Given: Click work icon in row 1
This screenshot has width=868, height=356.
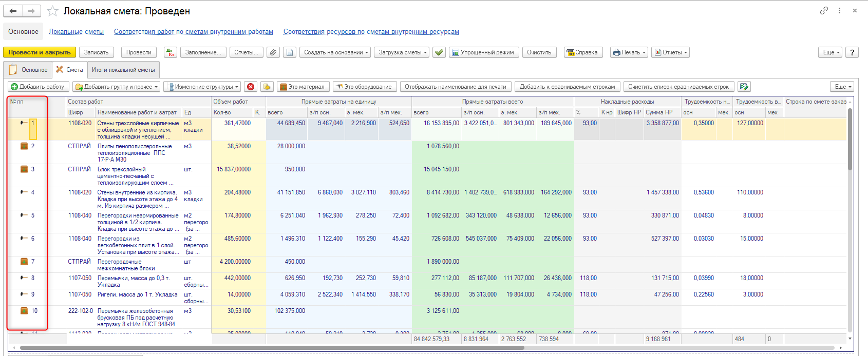Looking at the screenshot, I should (x=24, y=123).
